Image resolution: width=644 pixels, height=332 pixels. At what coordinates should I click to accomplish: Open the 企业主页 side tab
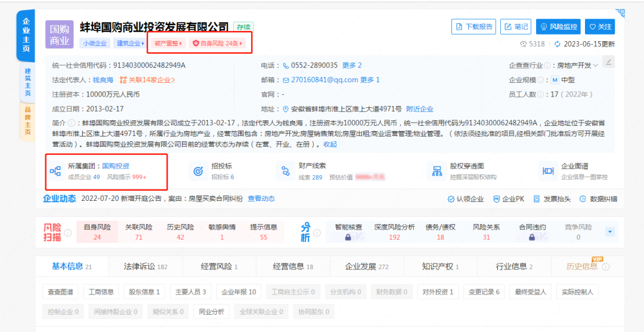point(26,35)
